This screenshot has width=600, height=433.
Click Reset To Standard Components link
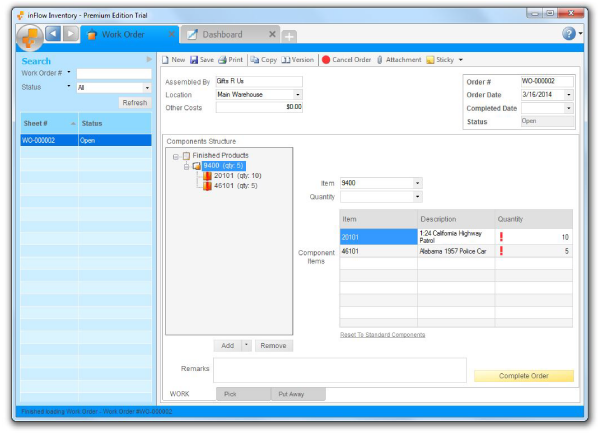(x=382, y=335)
